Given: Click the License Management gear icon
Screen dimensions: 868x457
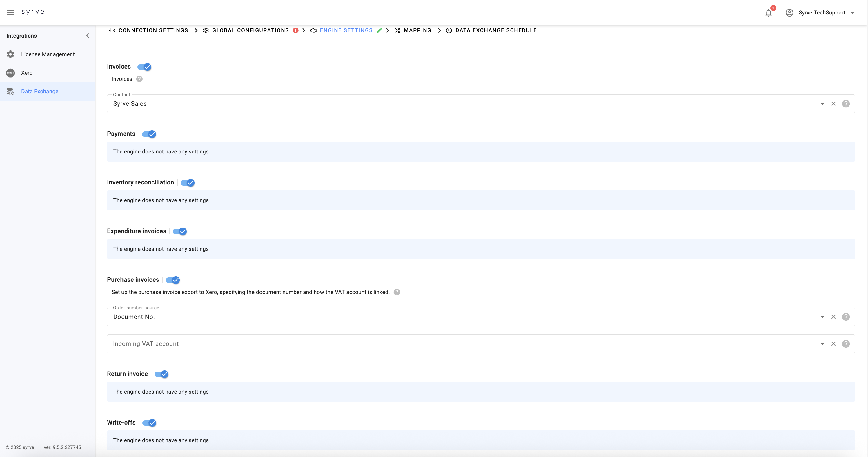Looking at the screenshot, I should (10, 54).
